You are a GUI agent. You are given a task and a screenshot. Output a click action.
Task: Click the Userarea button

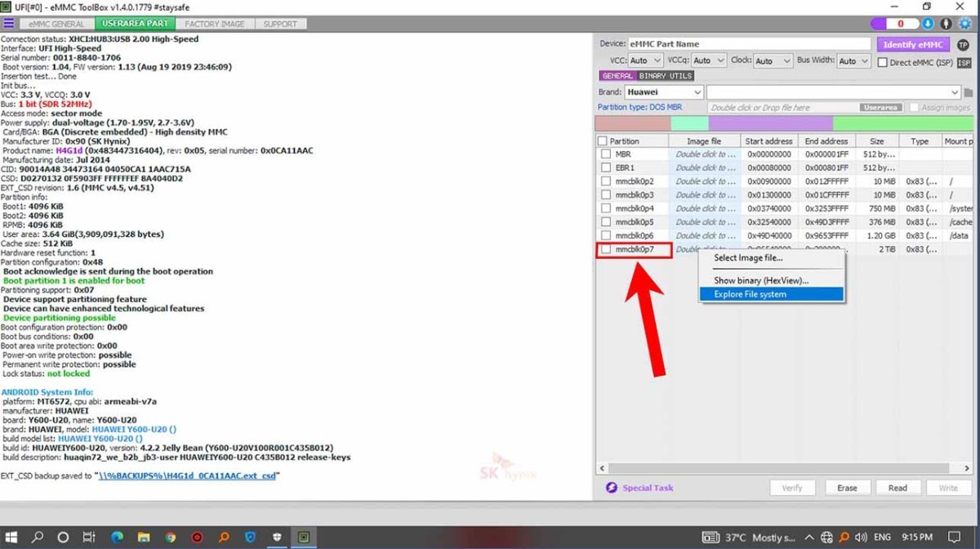(x=880, y=108)
